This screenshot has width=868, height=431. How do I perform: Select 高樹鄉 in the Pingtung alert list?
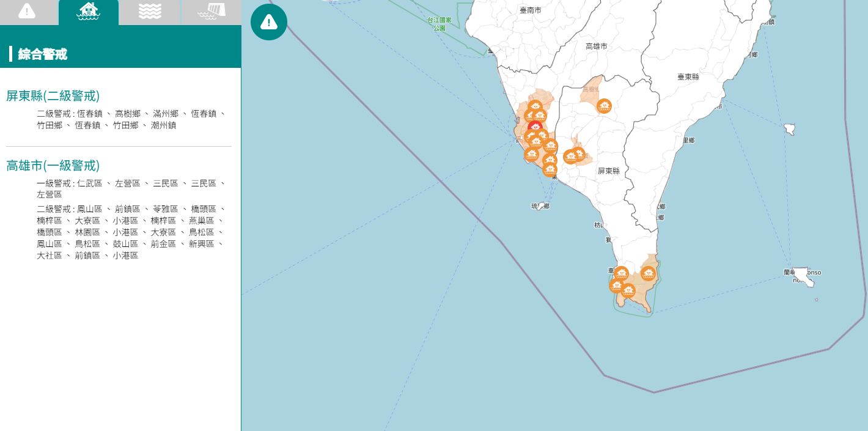[x=128, y=114]
